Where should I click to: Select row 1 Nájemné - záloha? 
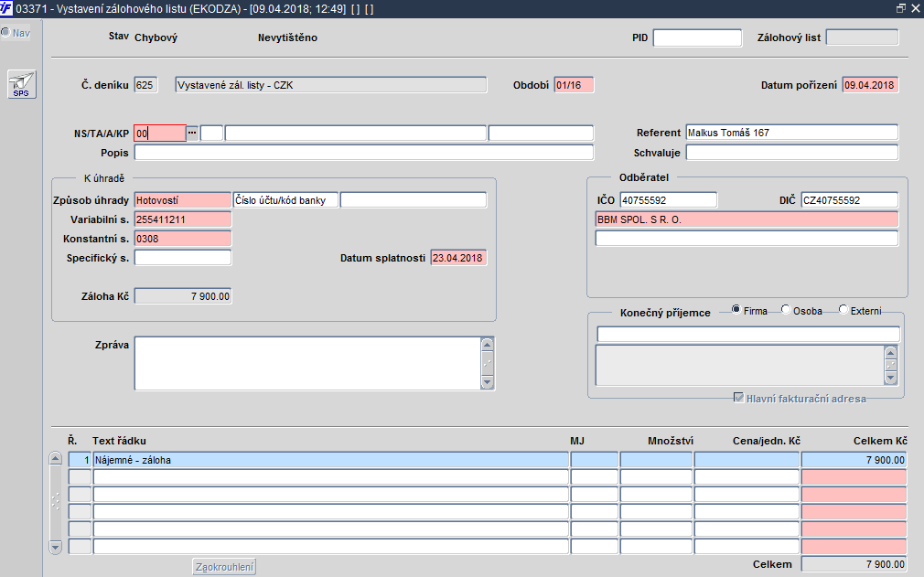(x=330, y=460)
